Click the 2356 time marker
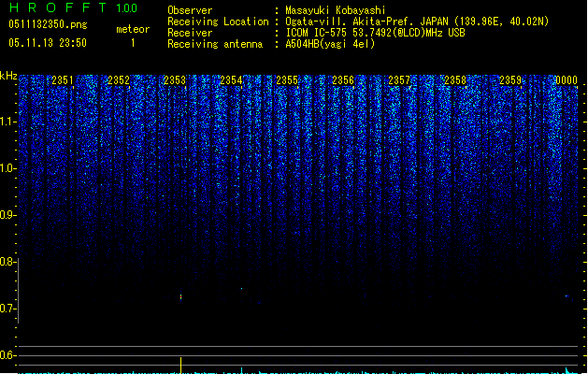The width and height of the screenshot is (588, 374). [343, 80]
